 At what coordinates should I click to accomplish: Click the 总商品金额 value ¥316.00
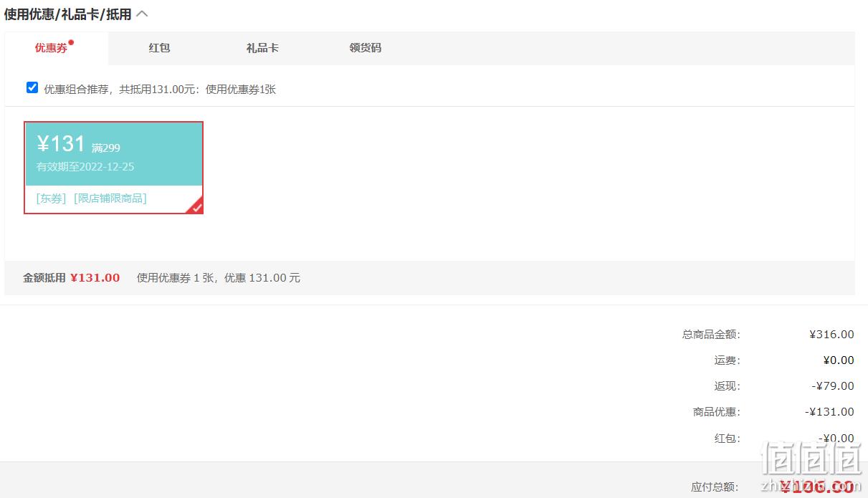click(831, 335)
